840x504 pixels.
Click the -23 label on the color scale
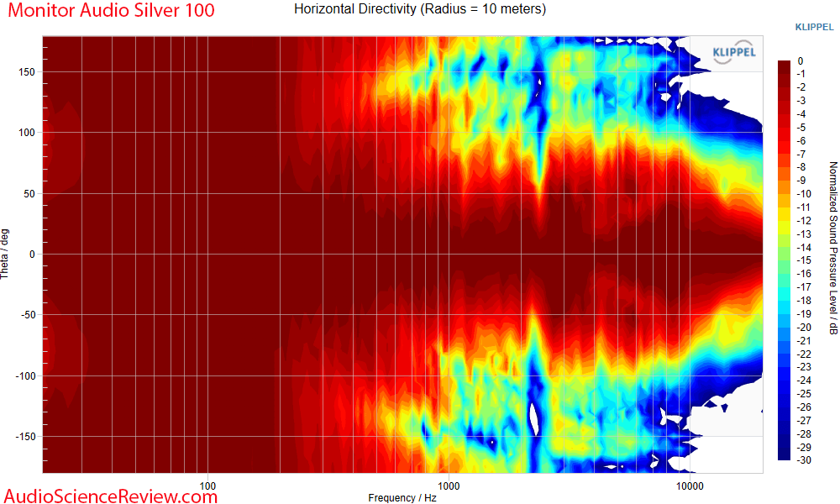(803, 367)
